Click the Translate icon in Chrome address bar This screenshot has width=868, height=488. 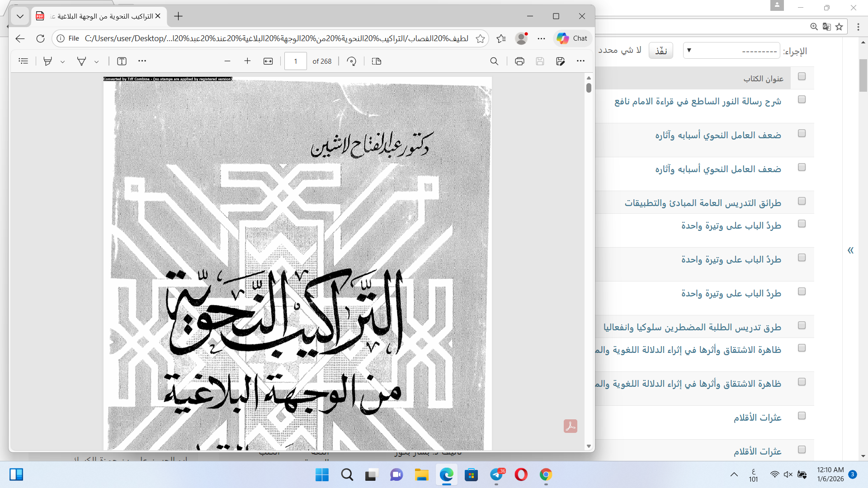(x=826, y=27)
